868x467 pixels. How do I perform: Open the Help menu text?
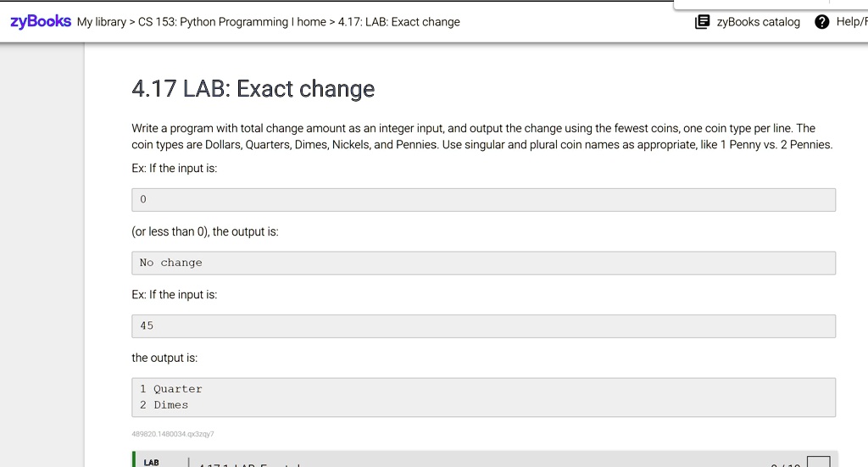pyautogui.click(x=850, y=22)
